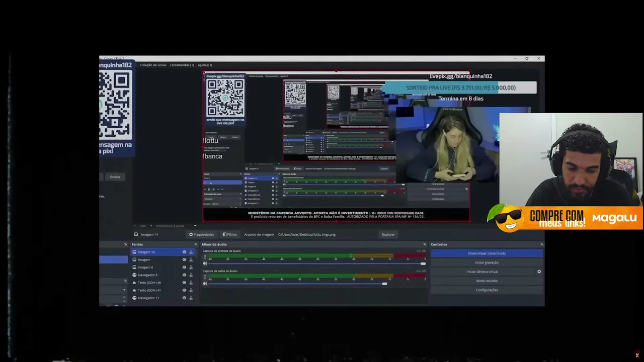The image size is (644, 362).
Task: Click the "Captura de entrada de áudio" label
Action: 221,251
